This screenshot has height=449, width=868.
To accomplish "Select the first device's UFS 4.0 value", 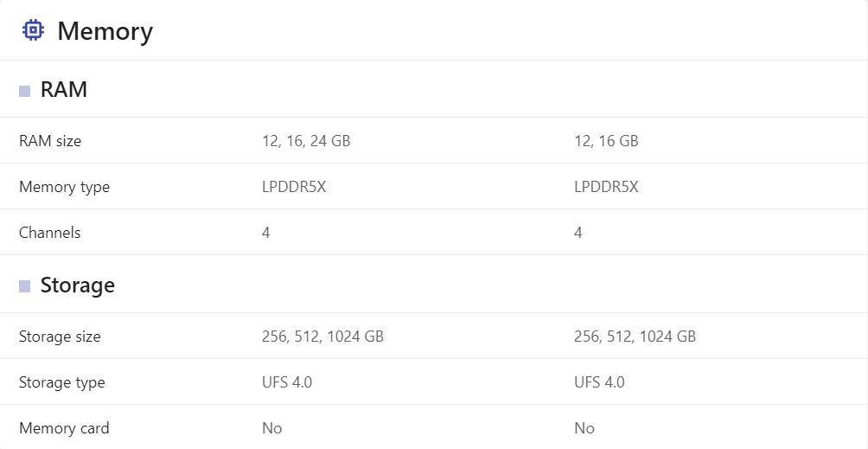I will (x=287, y=382).
